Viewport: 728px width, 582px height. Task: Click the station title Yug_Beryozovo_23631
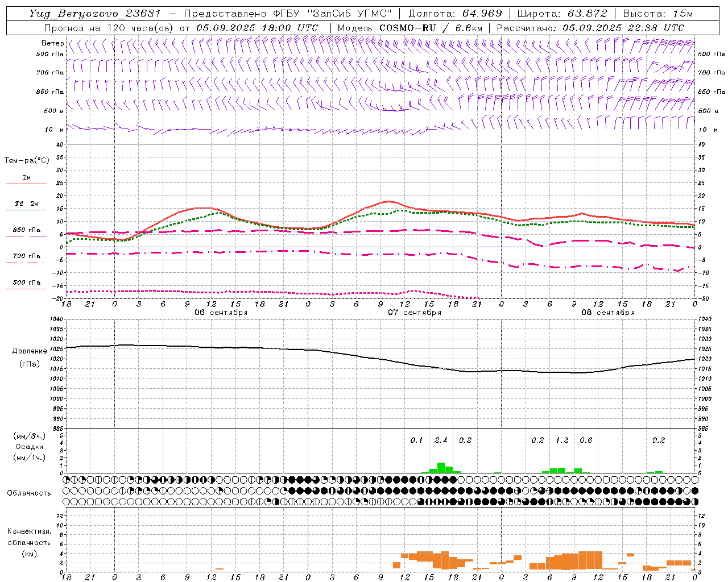coord(95,14)
